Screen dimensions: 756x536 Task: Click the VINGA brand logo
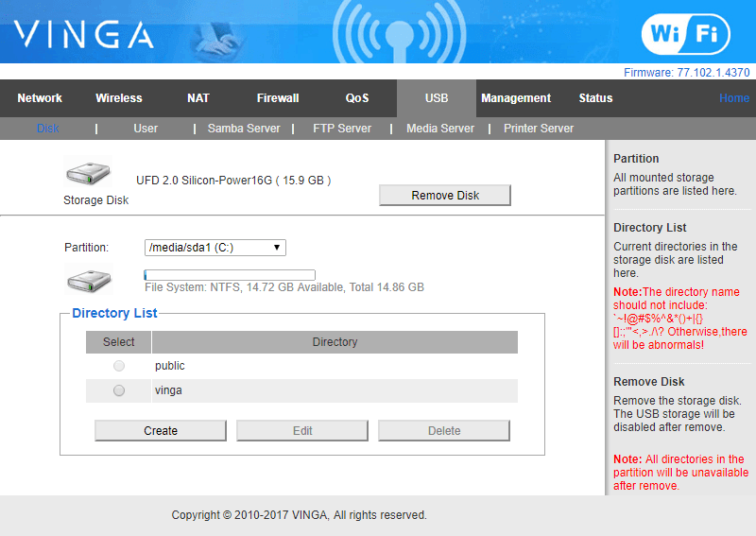tap(84, 35)
